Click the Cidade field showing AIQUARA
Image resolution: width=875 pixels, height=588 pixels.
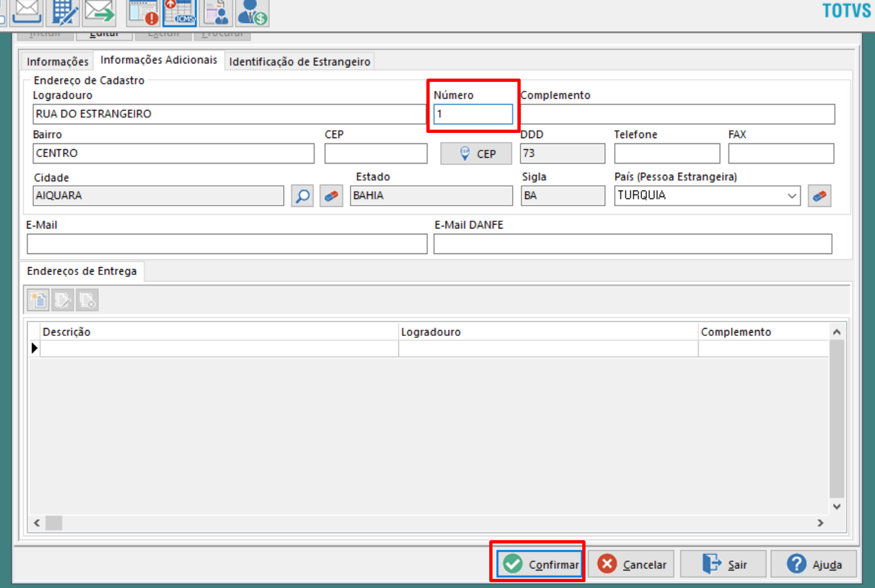point(158,196)
